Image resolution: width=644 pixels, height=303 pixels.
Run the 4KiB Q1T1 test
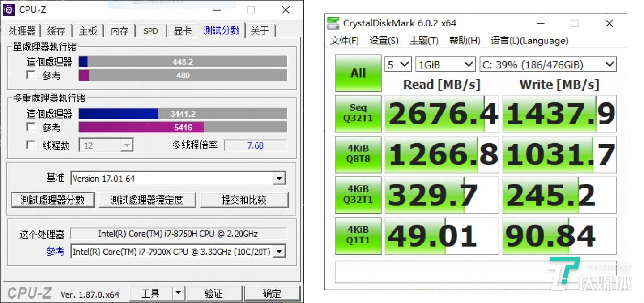[x=358, y=235]
